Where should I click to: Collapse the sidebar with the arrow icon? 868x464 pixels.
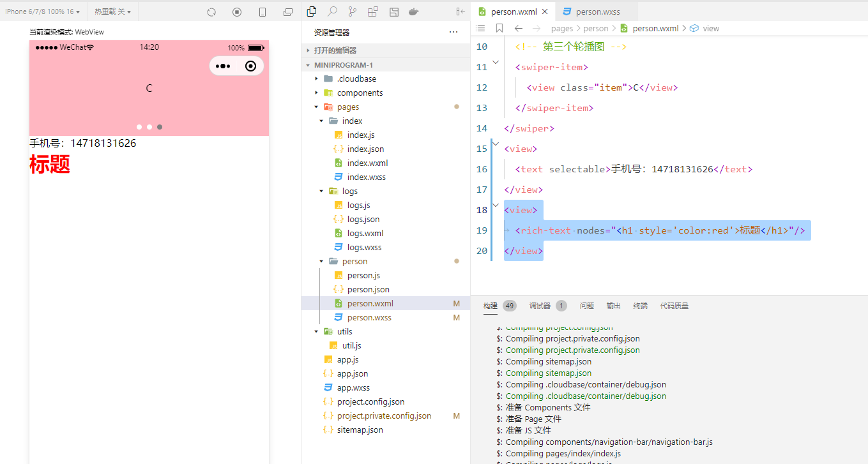(x=461, y=11)
